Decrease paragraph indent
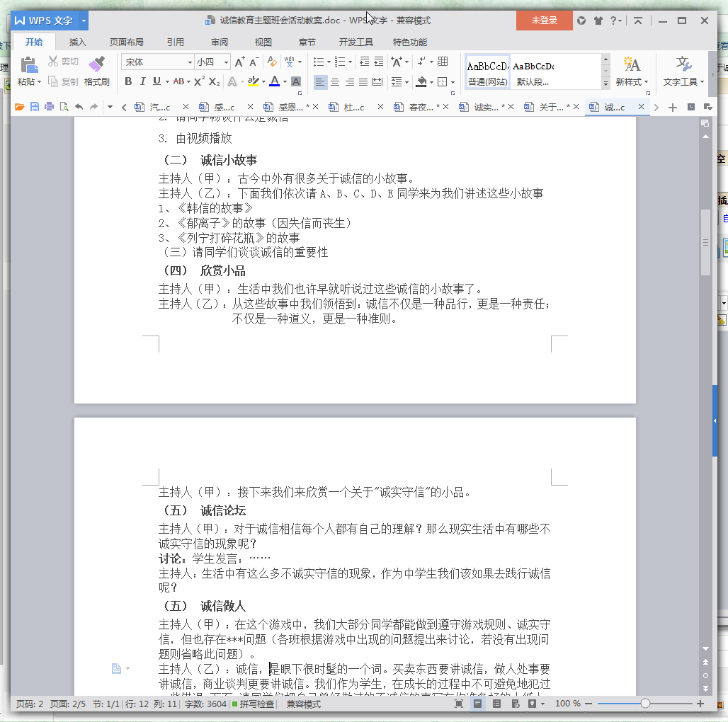The width and height of the screenshot is (728, 722). (365, 62)
